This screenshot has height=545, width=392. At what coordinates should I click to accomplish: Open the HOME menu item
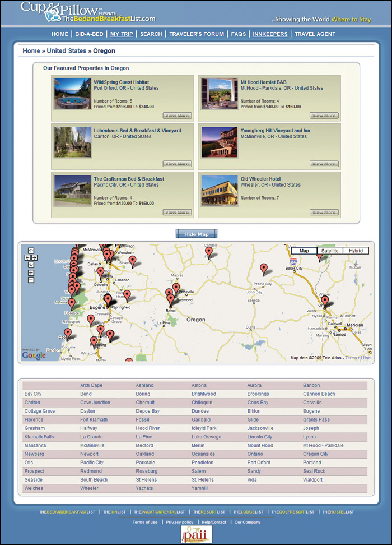(x=60, y=34)
